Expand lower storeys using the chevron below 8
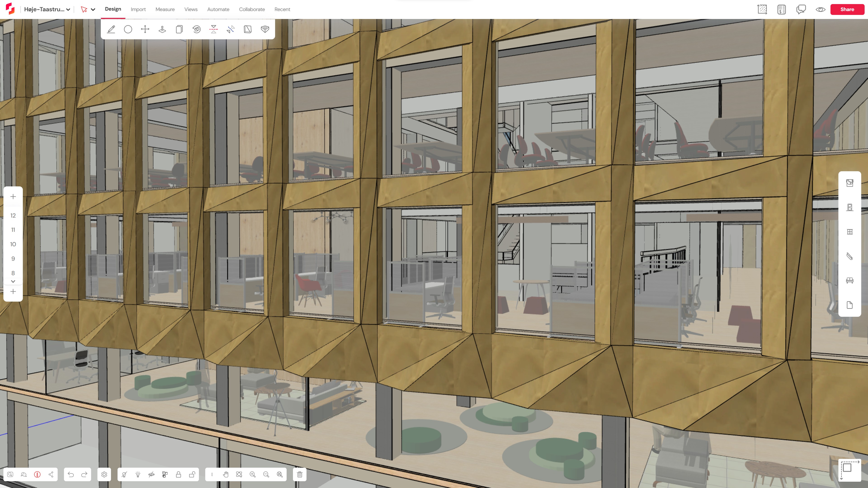This screenshot has height=488, width=868. coord(13,281)
